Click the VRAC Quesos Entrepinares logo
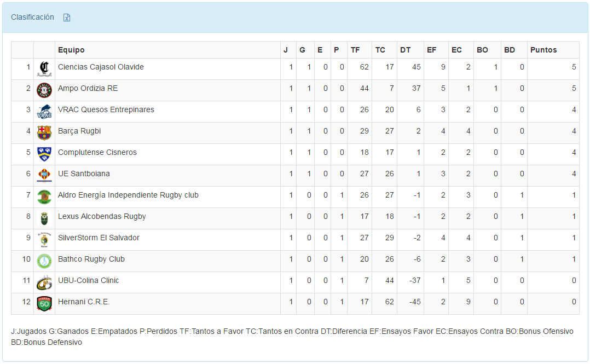 pyautogui.click(x=44, y=111)
